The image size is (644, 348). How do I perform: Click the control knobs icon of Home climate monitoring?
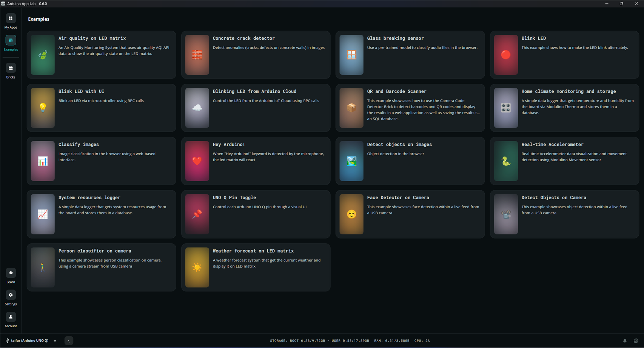506,108
